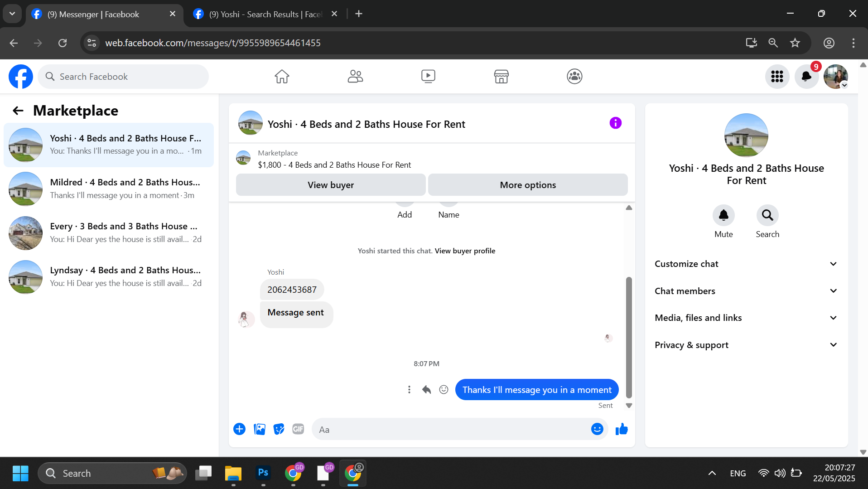Viewport: 868px width, 489px height.
Task: Expand the Chat members section
Action: 746,291
